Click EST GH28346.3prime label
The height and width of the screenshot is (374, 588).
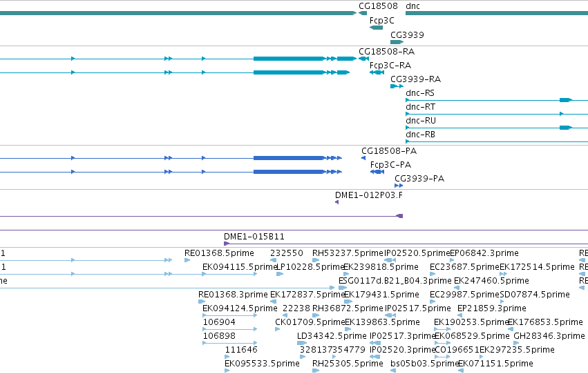coord(549,337)
